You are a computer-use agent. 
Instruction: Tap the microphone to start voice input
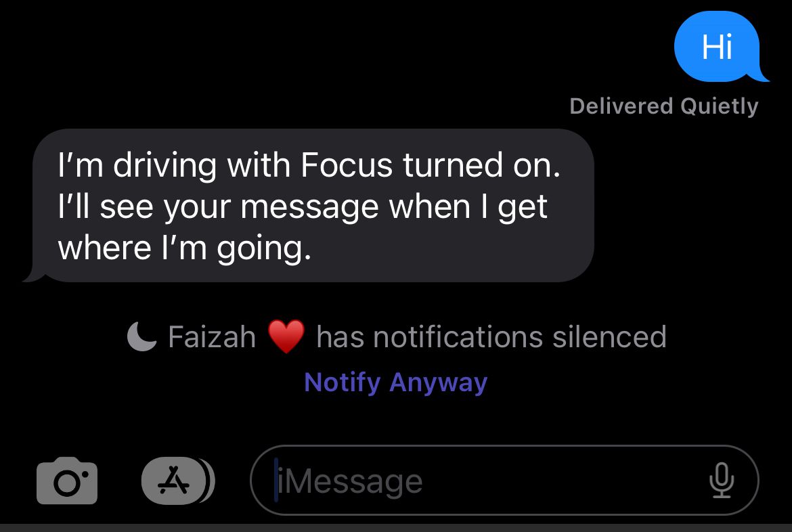722,479
